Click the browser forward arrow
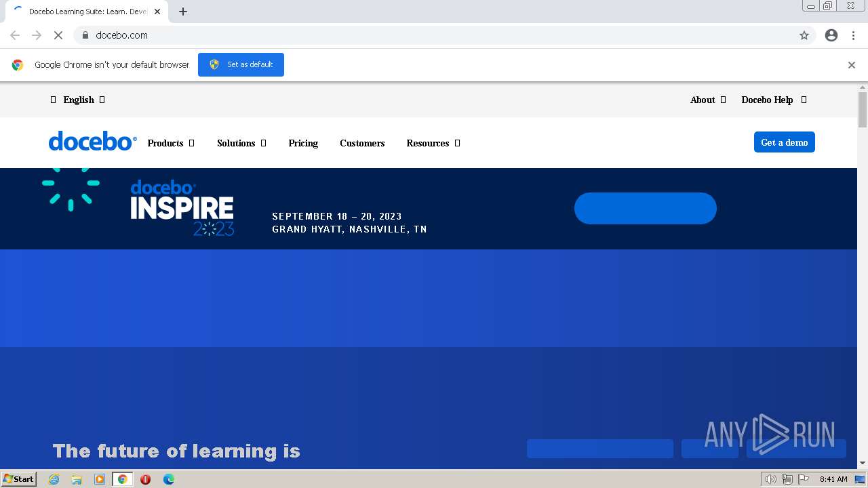 tap(37, 35)
